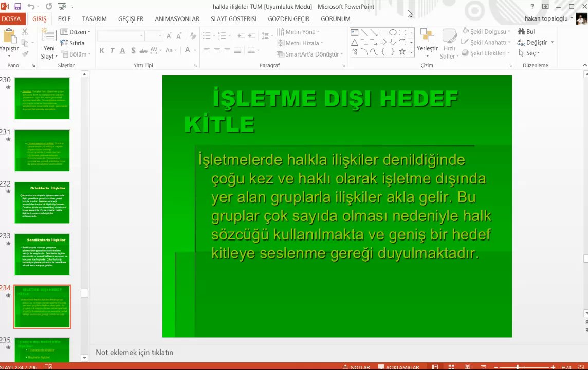Decrease list indent level
588x370 pixels.
[x=241, y=35]
